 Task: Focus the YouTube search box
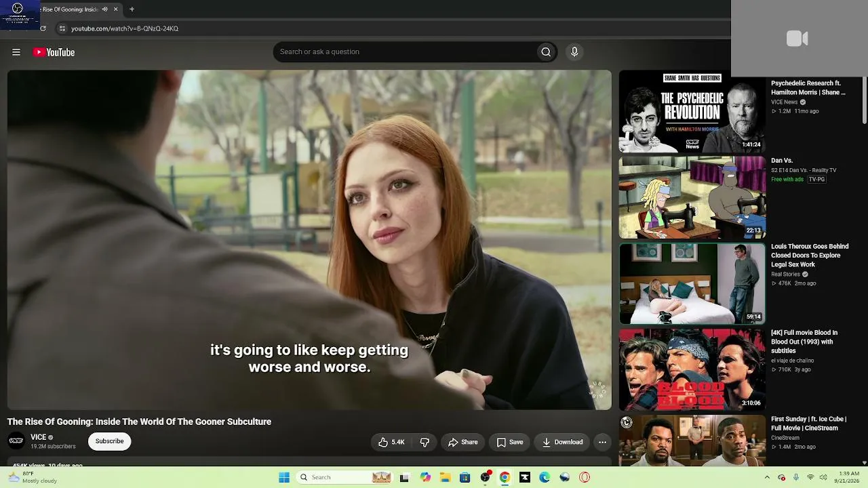404,52
